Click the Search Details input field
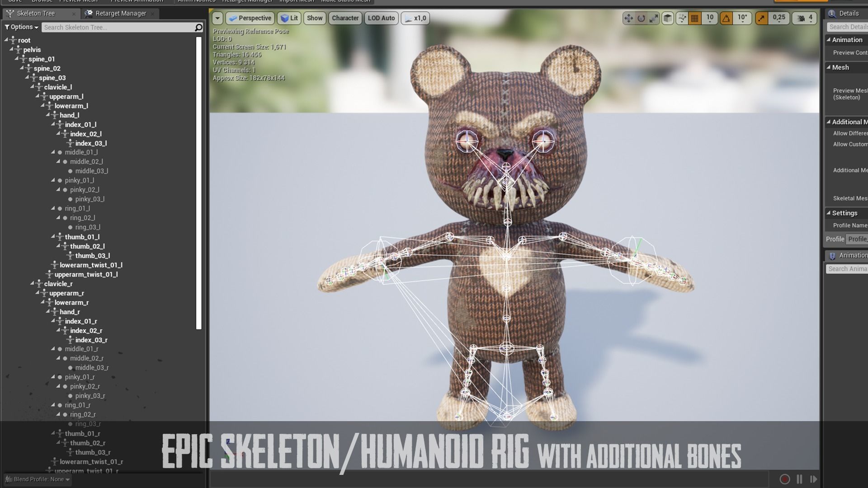This screenshot has width=868, height=488. [848, 27]
